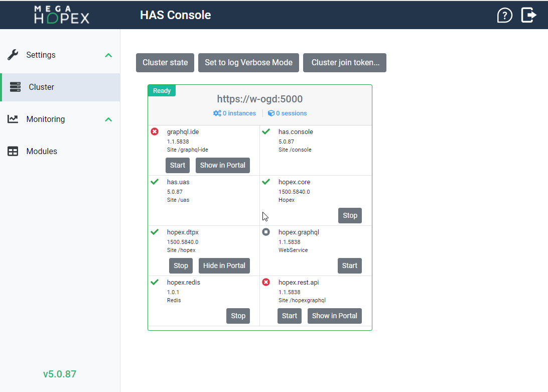
Task: Collapse the Monitoring section chevron
Action: [108, 119]
